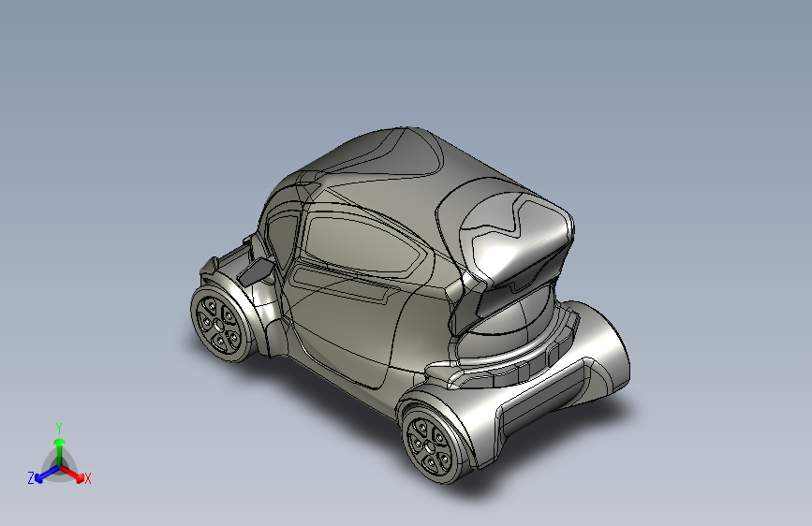The image size is (812, 526).
Task: Select the car's front wheel
Action: click(220, 325)
